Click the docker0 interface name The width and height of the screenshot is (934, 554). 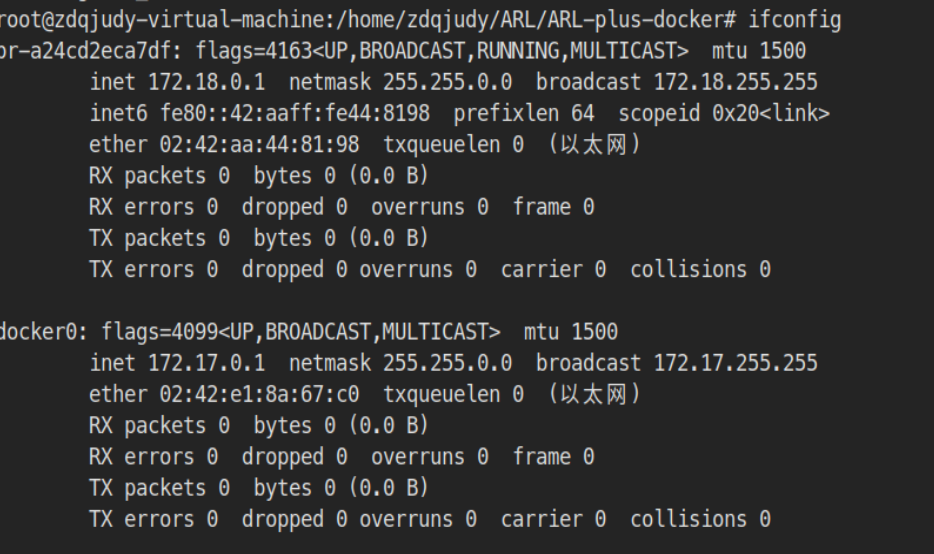pyautogui.click(x=38, y=332)
